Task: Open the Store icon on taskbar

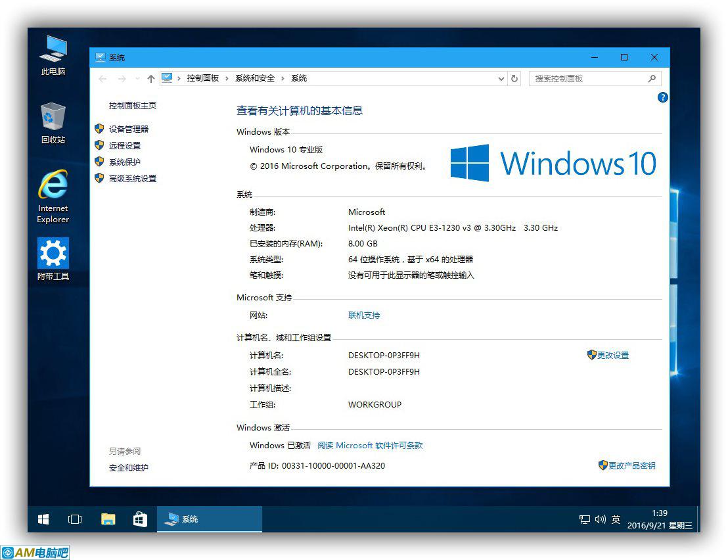Action: [x=140, y=519]
